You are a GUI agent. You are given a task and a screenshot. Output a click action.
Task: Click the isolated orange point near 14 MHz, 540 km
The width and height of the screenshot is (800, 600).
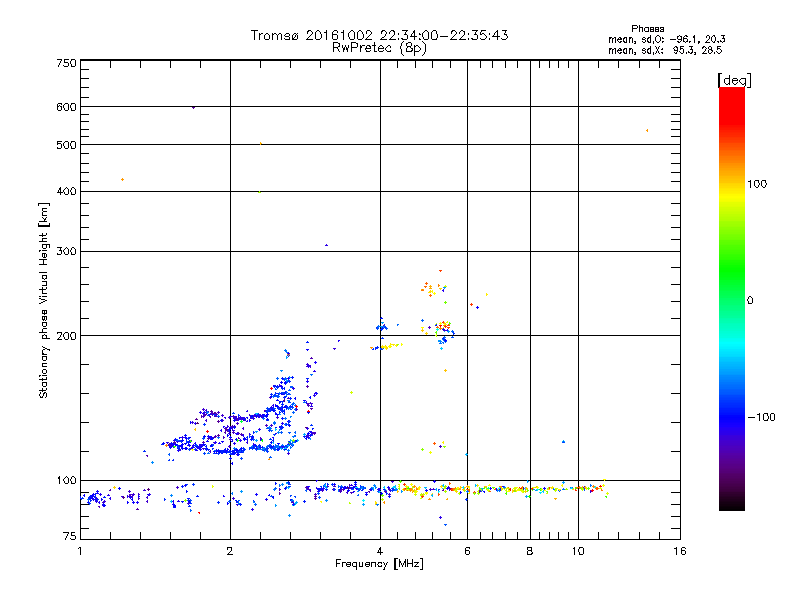pos(647,131)
